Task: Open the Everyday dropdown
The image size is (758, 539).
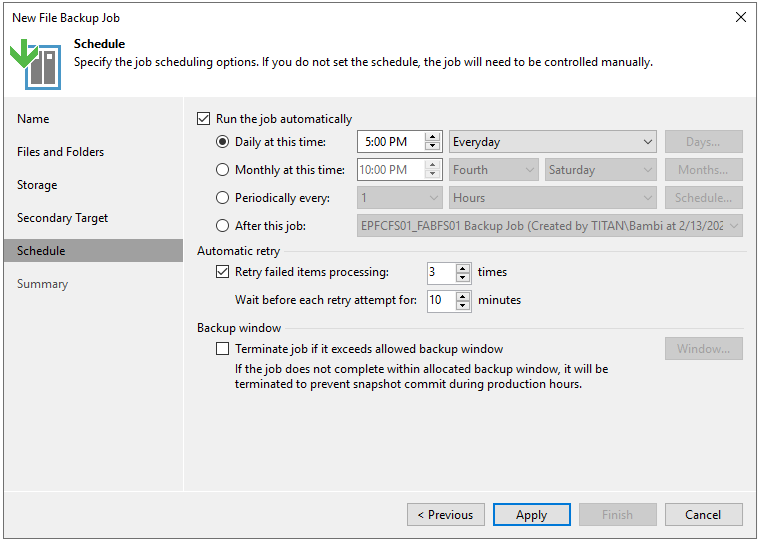Action: tap(553, 142)
